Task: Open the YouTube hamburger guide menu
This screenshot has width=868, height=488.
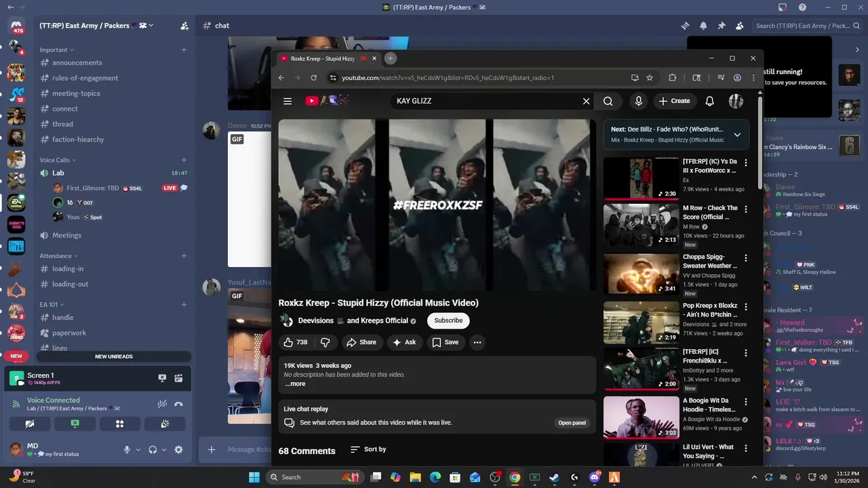Action: [288, 101]
